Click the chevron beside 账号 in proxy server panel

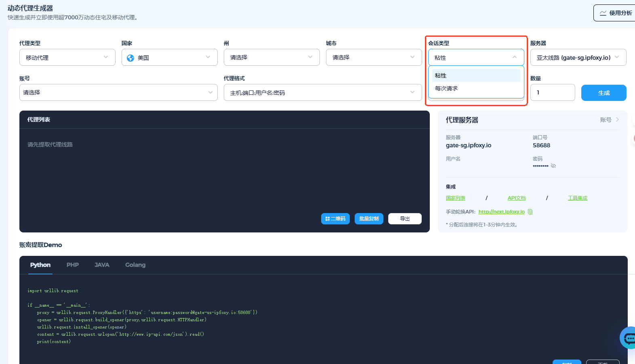pos(617,120)
